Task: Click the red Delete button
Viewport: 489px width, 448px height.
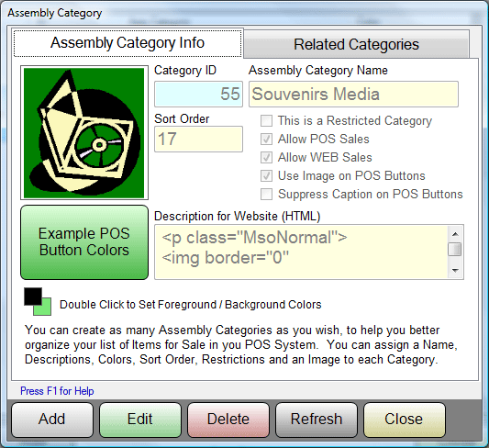Action: click(228, 420)
